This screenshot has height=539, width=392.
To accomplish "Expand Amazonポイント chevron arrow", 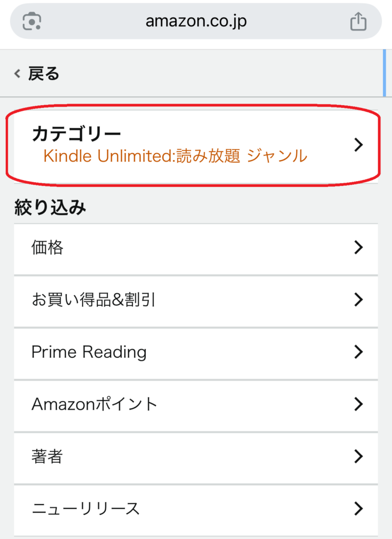I will (x=358, y=404).
